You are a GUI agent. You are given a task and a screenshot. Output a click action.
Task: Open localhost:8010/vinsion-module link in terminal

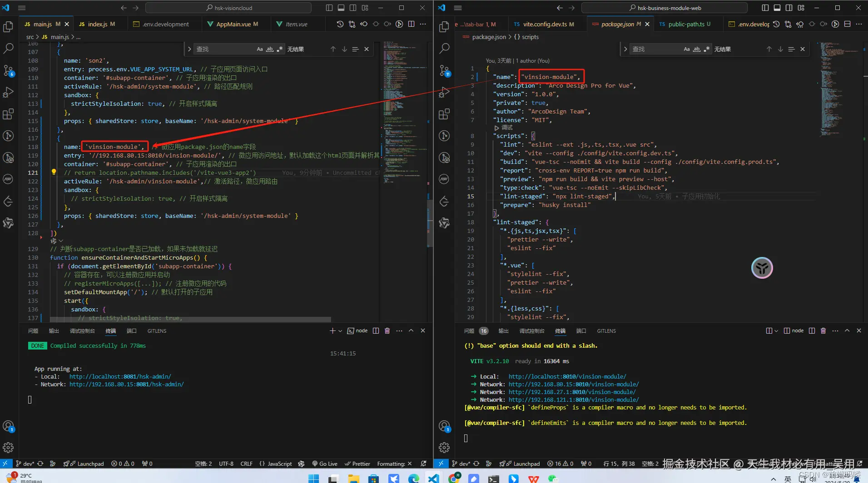(x=567, y=376)
